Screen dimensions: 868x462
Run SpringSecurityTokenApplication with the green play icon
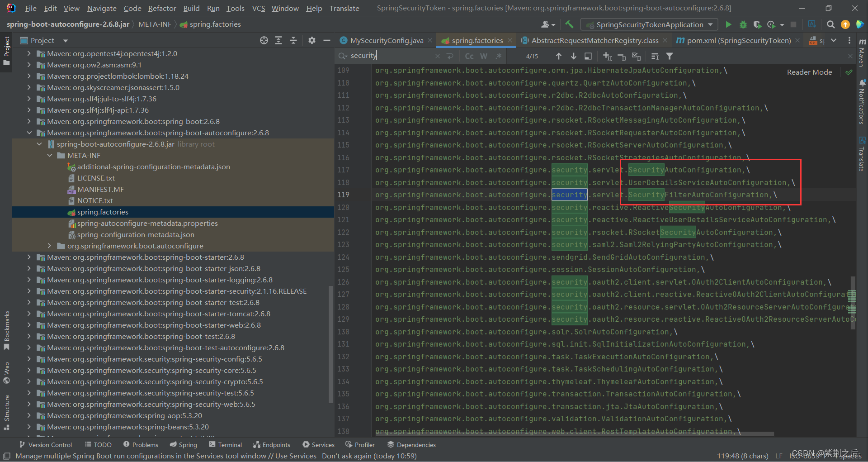[x=728, y=24]
